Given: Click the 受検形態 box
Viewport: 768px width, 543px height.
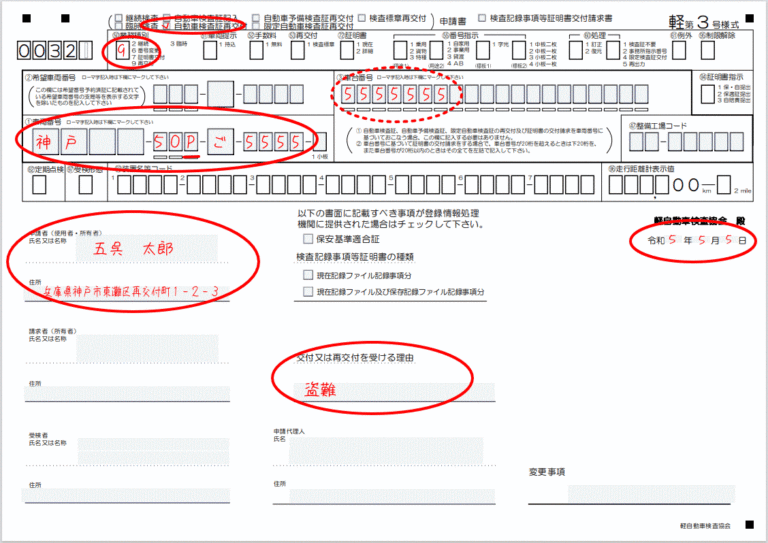Looking at the screenshot, I should point(86,185).
